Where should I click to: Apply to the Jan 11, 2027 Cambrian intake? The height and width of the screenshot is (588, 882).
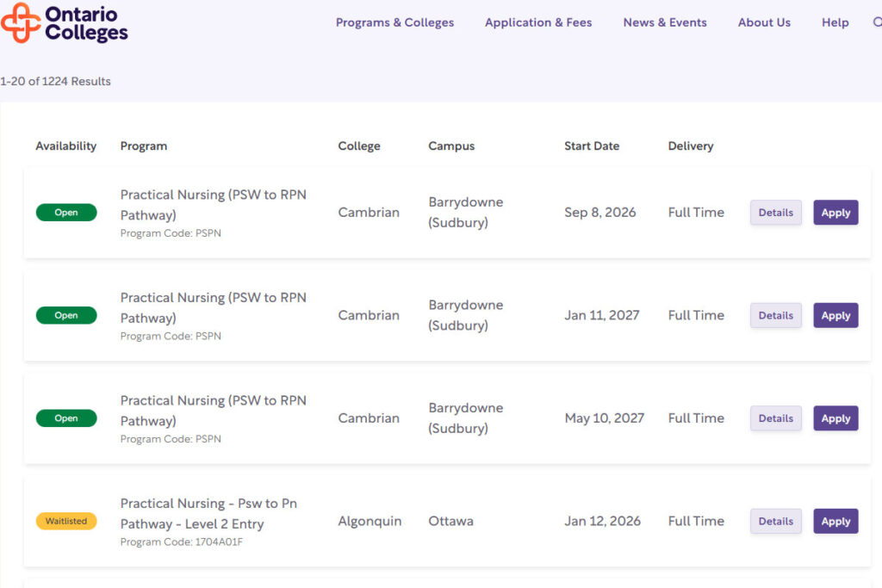[x=835, y=315]
